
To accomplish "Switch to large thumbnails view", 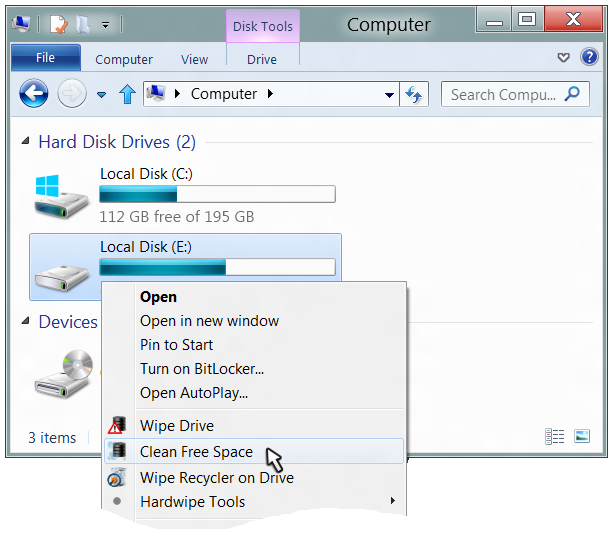I will click(581, 437).
